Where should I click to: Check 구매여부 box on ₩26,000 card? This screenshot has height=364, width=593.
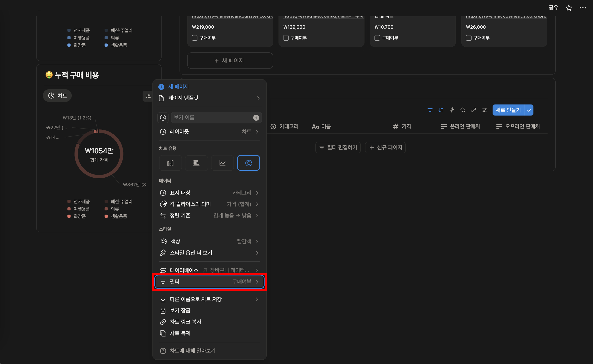coord(469,38)
